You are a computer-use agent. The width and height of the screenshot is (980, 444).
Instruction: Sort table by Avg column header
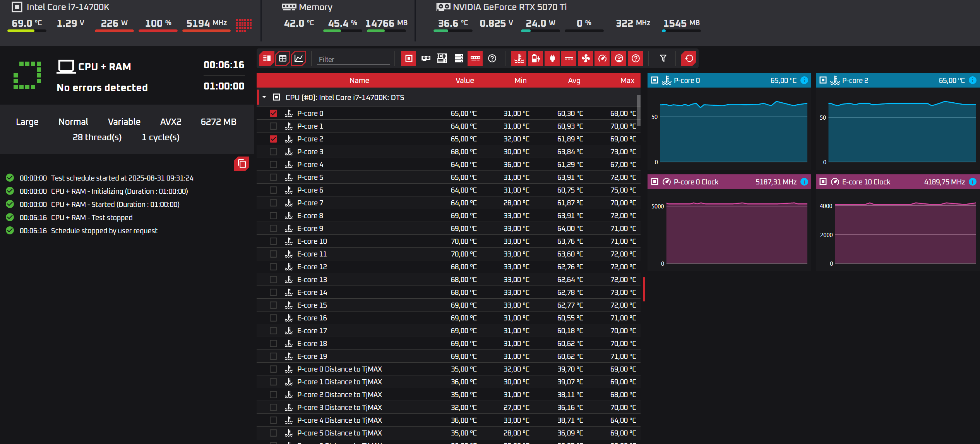[574, 80]
